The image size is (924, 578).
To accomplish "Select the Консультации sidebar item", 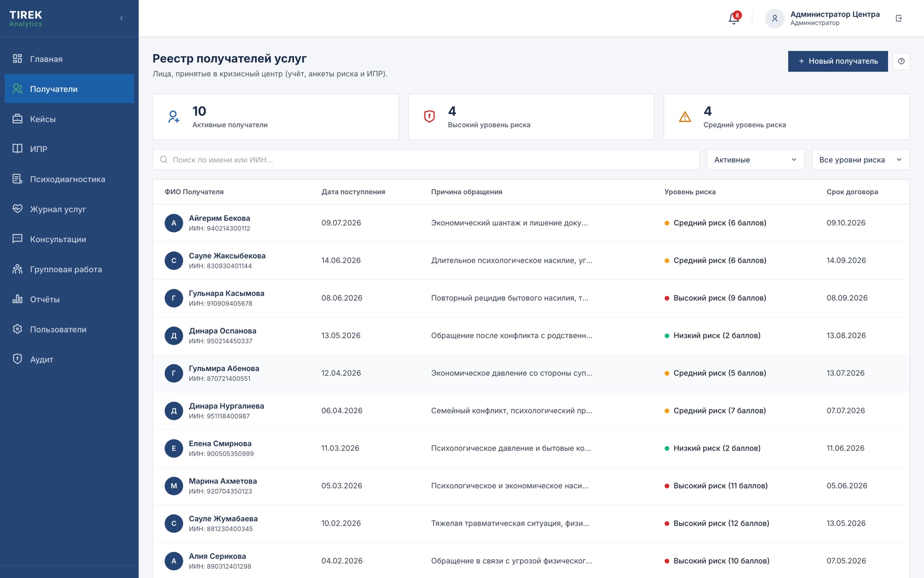I will (x=69, y=239).
